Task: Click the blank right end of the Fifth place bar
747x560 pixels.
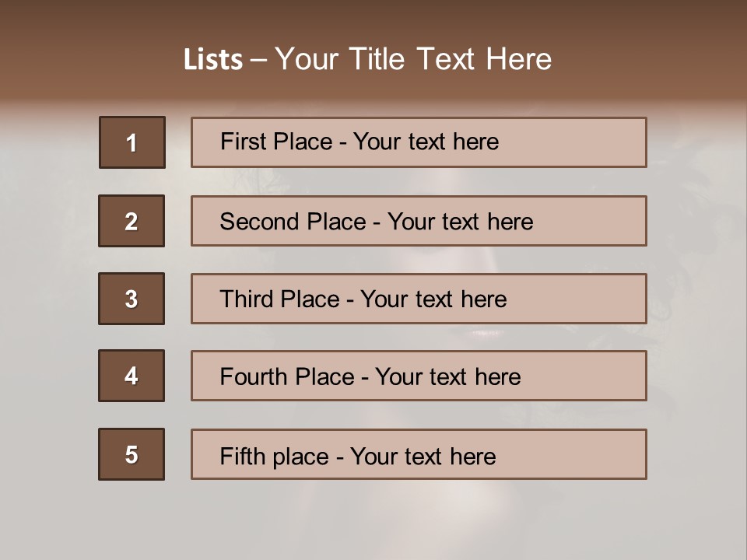Action: (x=591, y=455)
